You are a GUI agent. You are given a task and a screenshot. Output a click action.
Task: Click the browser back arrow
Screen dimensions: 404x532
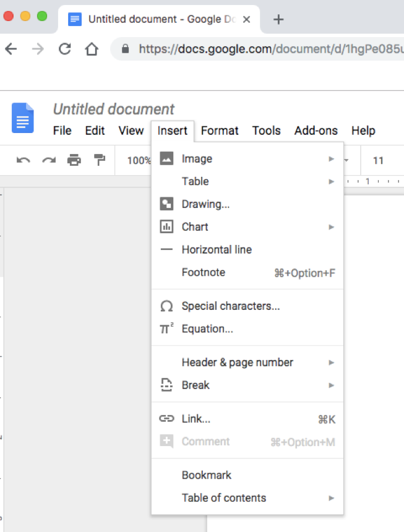click(11, 49)
